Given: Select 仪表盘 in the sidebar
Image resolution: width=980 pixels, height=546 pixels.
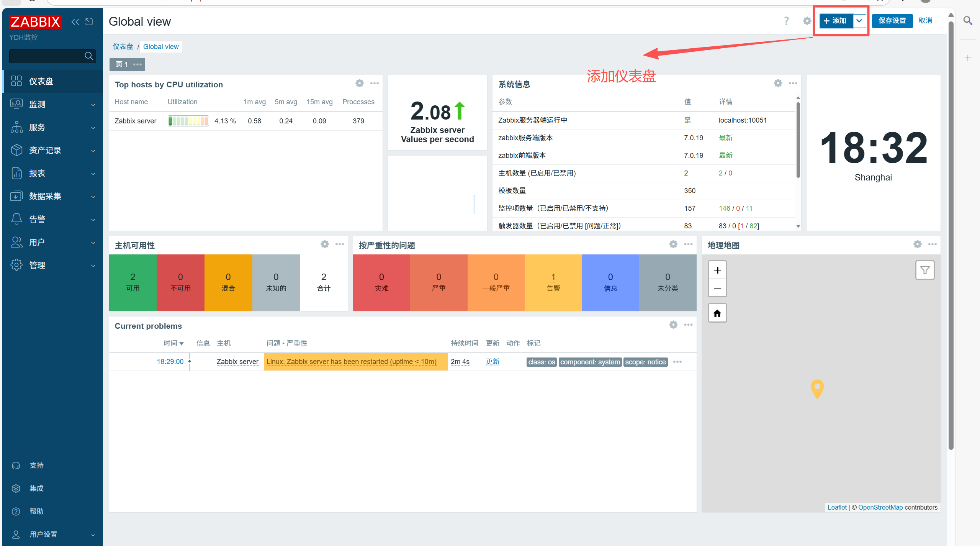Looking at the screenshot, I should pyautogui.click(x=41, y=81).
